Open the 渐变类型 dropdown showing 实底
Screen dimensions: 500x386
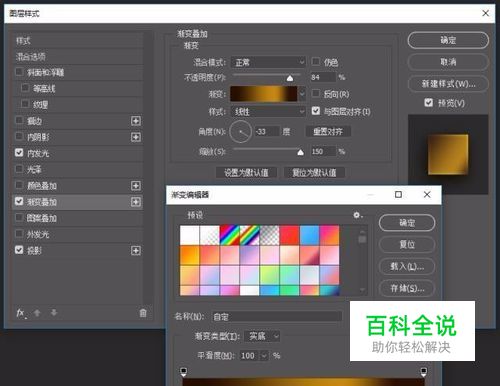262,336
